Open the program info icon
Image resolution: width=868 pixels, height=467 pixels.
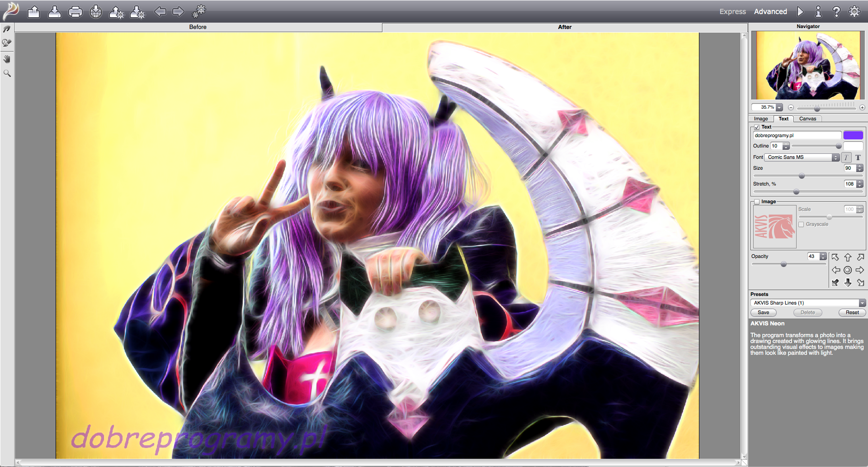click(818, 12)
